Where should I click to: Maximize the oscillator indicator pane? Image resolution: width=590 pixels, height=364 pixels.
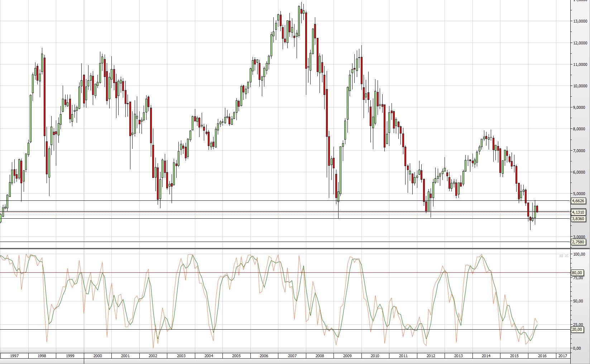561,256
